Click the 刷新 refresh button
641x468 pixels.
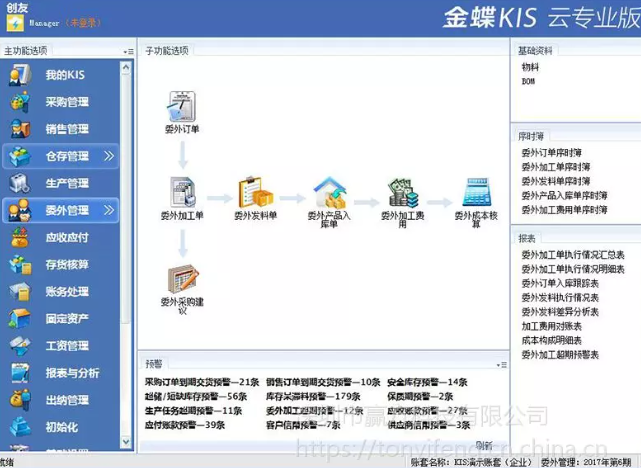coord(484,446)
